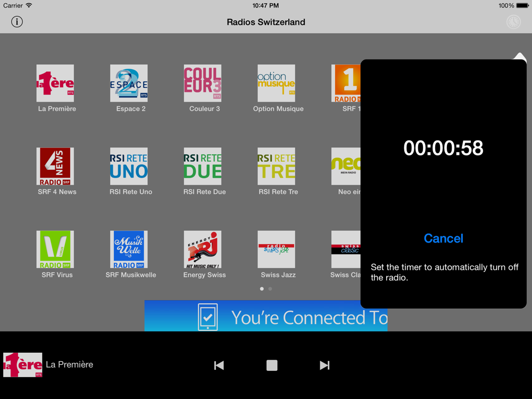Viewport: 532px width, 399px height.
Task: Choose the SRF 1 radio logo
Action: (x=346, y=83)
